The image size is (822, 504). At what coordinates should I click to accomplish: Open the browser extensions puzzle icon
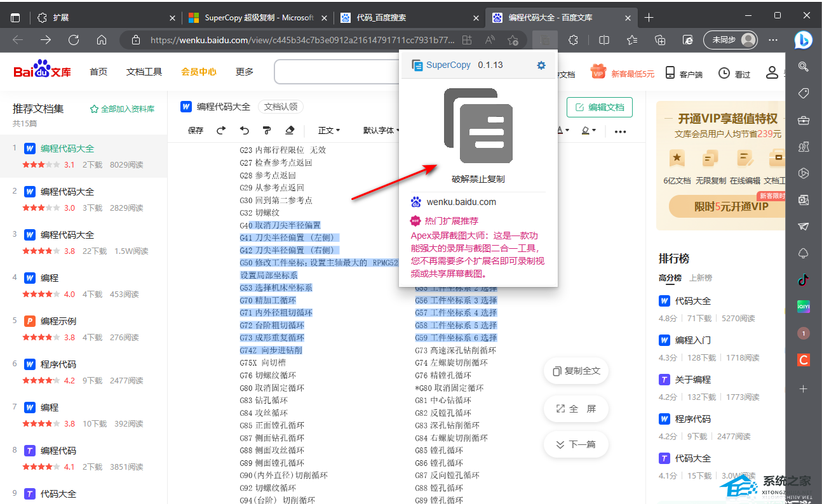pyautogui.click(x=573, y=40)
